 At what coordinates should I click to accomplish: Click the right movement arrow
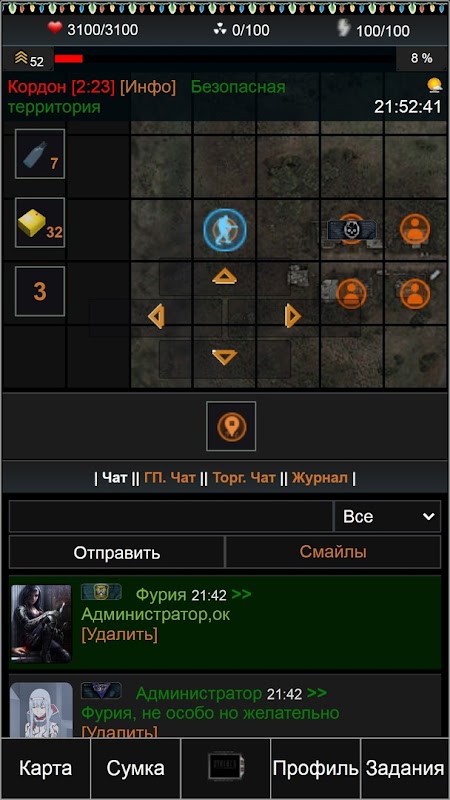292,316
